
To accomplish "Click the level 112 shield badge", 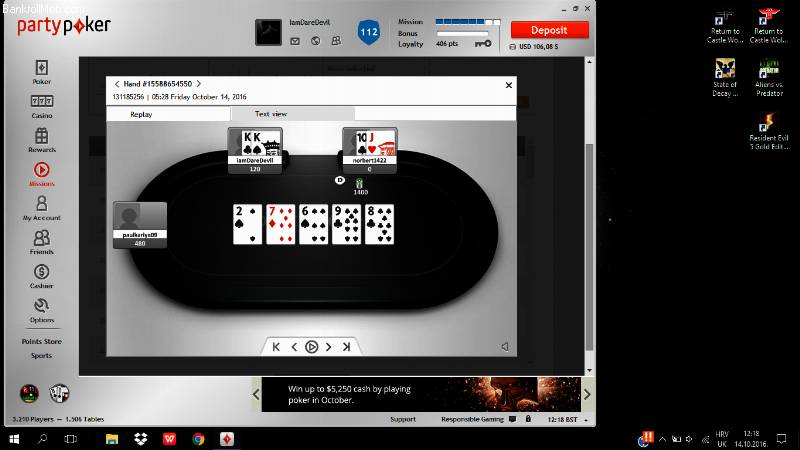I will (x=368, y=32).
